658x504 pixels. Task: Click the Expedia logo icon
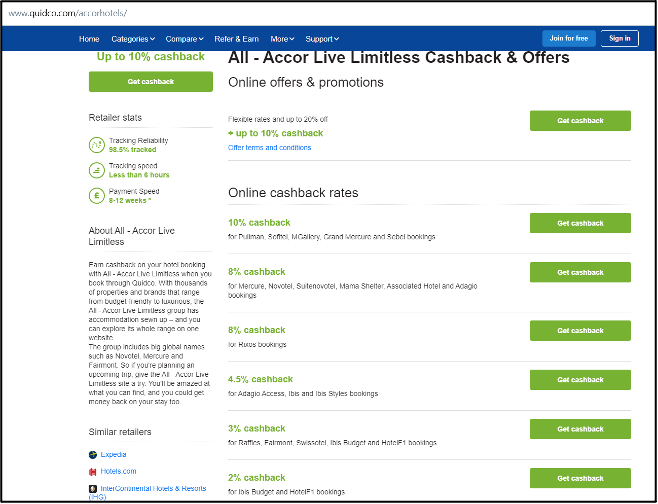click(93, 454)
